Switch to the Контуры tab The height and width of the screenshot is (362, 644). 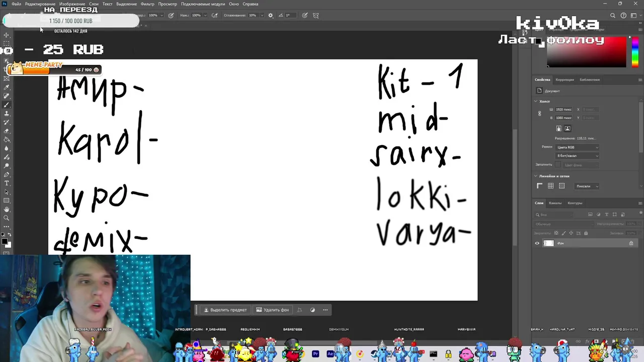pyautogui.click(x=575, y=203)
